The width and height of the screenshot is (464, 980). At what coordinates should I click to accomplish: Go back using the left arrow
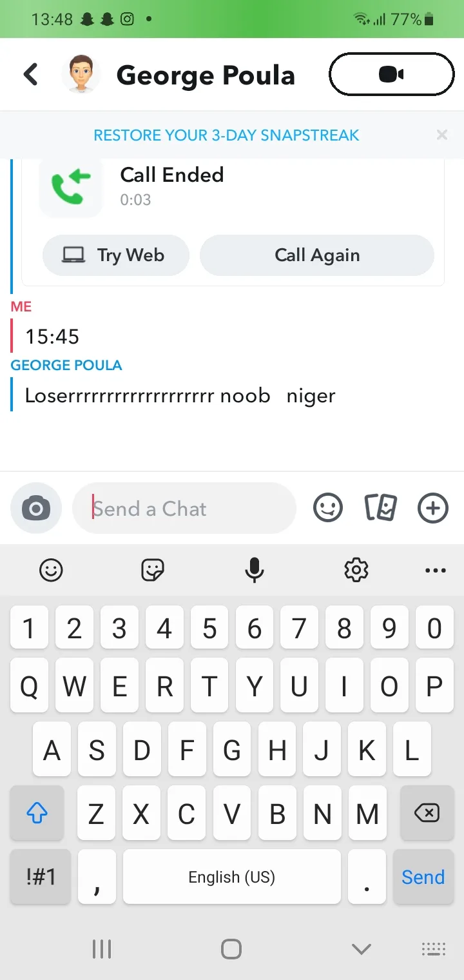pos(31,75)
